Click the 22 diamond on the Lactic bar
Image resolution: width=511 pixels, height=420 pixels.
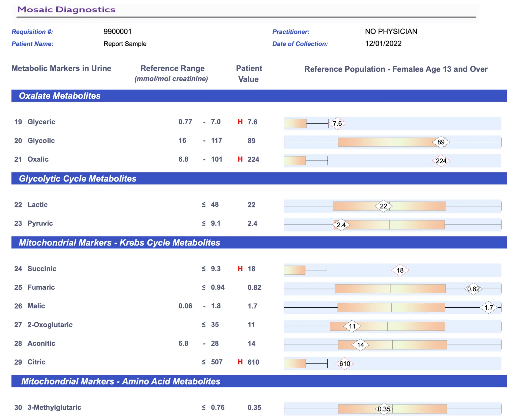[383, 206]
